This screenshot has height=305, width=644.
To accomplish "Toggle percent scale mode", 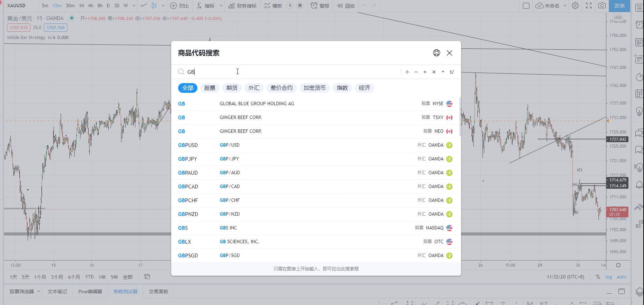I will click(x=598, y=277).
